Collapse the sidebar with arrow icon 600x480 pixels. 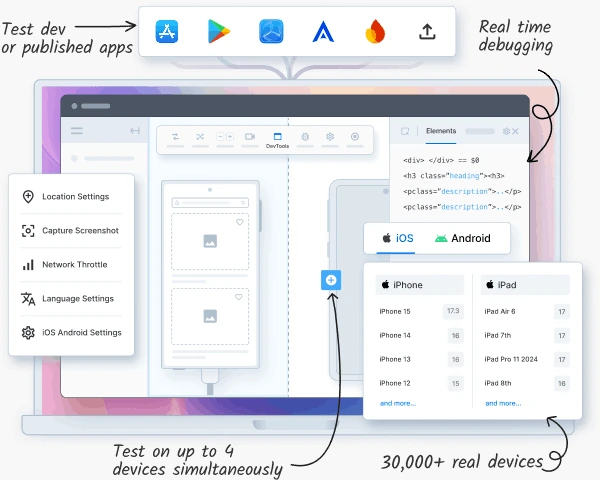(135, 131)
